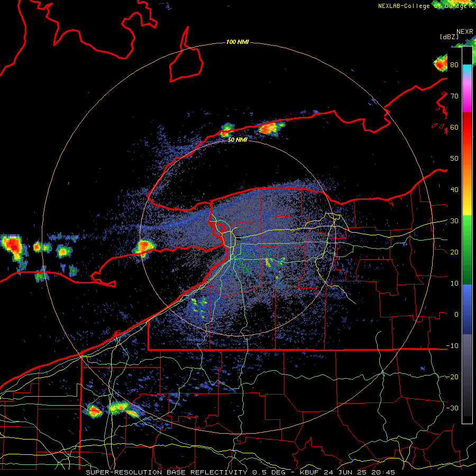Click the 10 value on dBZ scale
Viewport: 476px width, 476px height.
(x=454, y=283)
